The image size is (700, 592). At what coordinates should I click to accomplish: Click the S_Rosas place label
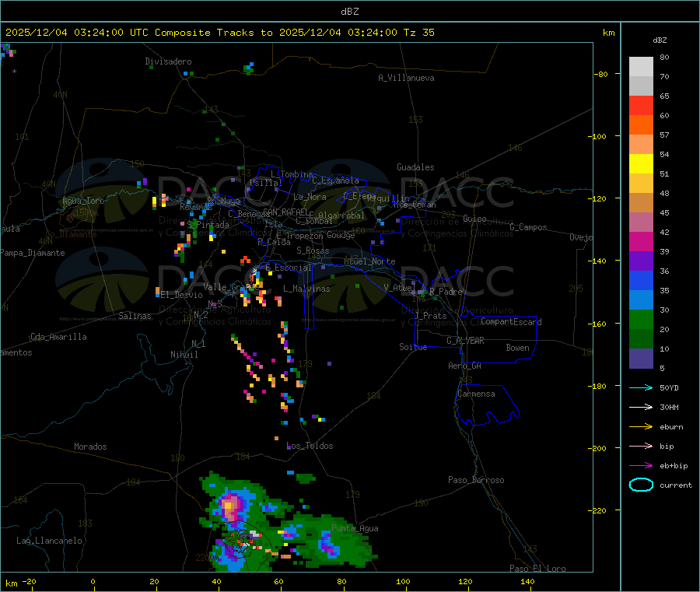pyautogui.click(x=313, y=250)
